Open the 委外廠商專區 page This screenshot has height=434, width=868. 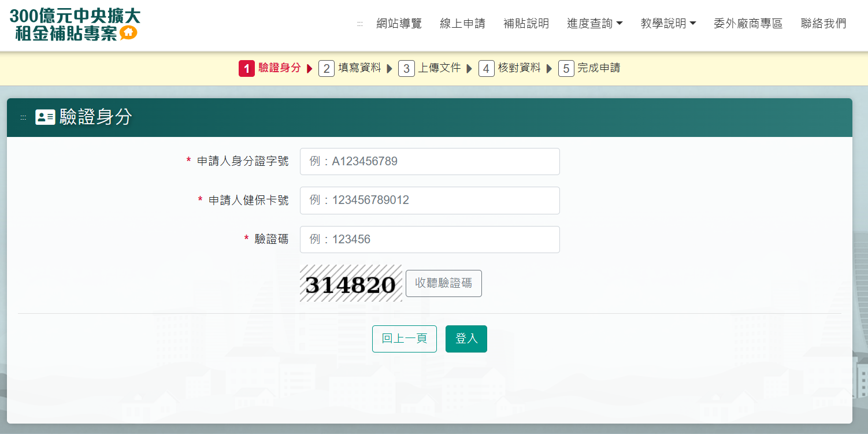click(x=748, y=24)
